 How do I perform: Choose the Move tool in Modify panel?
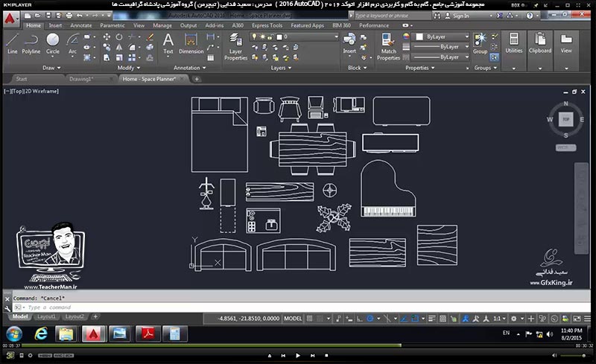coord(107,37)
